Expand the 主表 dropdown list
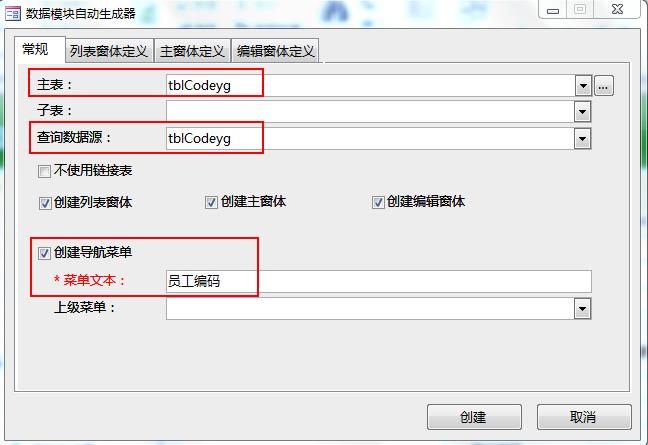 [x=583, y=86]
